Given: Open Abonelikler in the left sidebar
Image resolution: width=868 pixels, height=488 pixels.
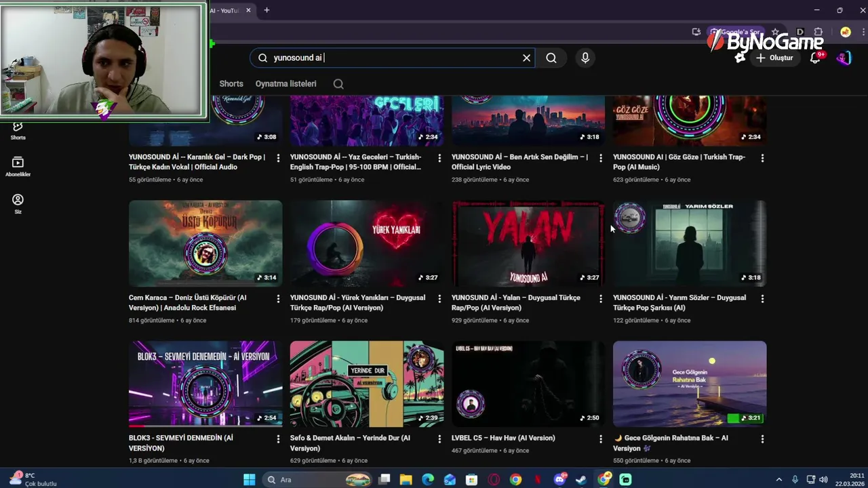Looking at the screenshot, I should click(18, 167).
